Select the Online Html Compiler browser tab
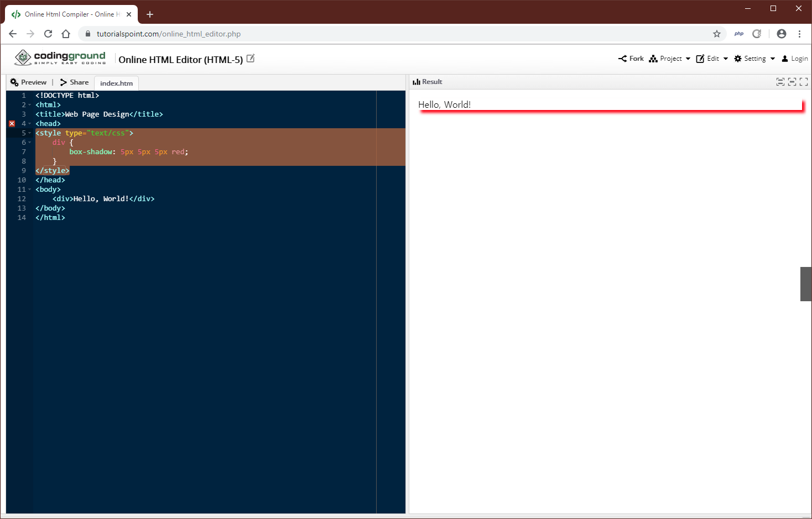 (x=71, y=14)
